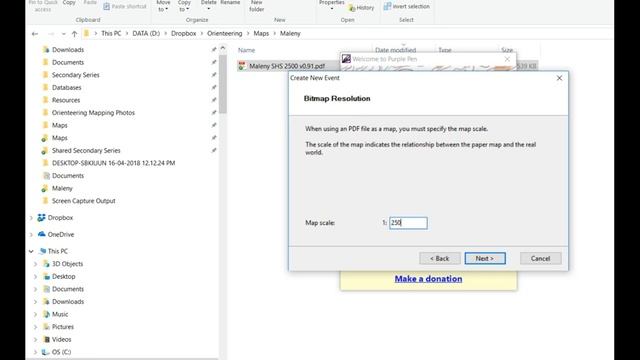This screenshot has width=640, height=360.
Task: Open Videos folder under This PC
Action: [62, 340]
